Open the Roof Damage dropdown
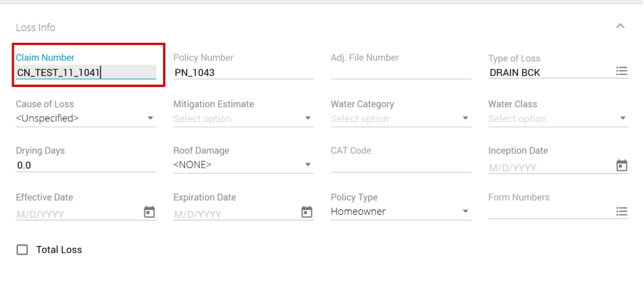Image resolution: width=644 pixels, height=288 pixels. (244, 165)
